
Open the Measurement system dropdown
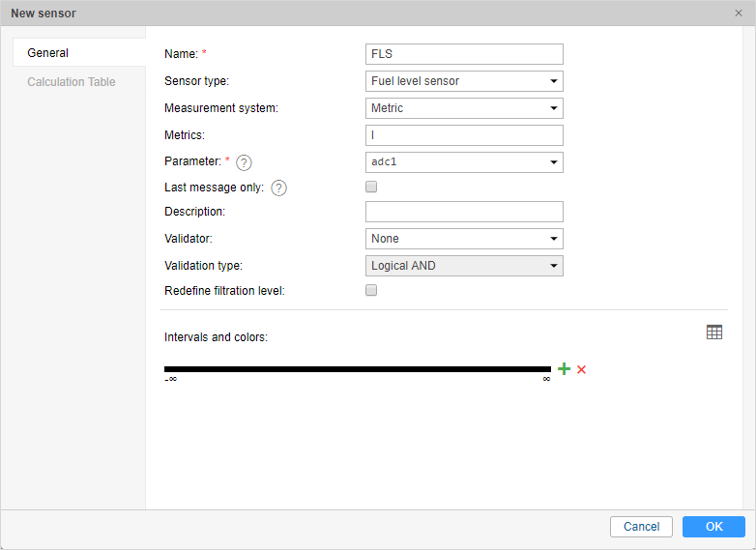(464, 108)
